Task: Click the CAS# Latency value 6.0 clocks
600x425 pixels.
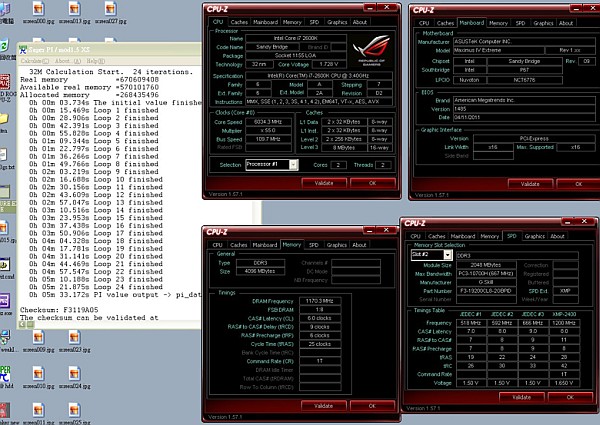Action: 320,318
